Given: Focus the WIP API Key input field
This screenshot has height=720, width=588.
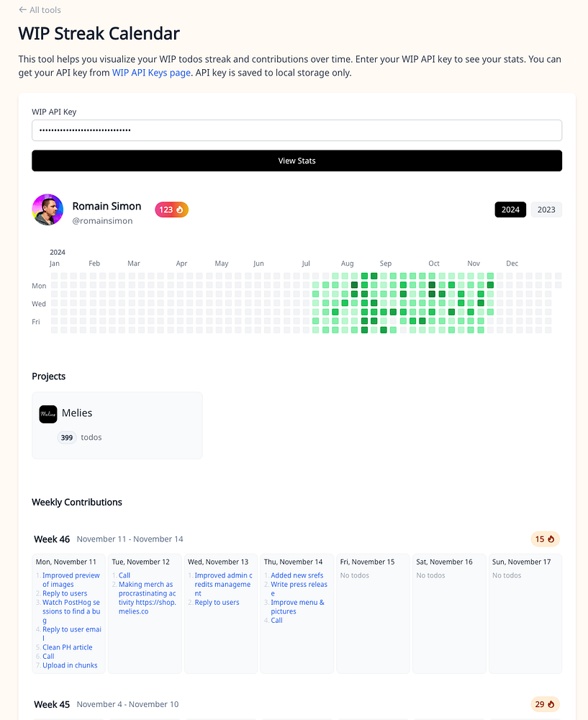Looking at the screenshot, I should tap(297, 130).
